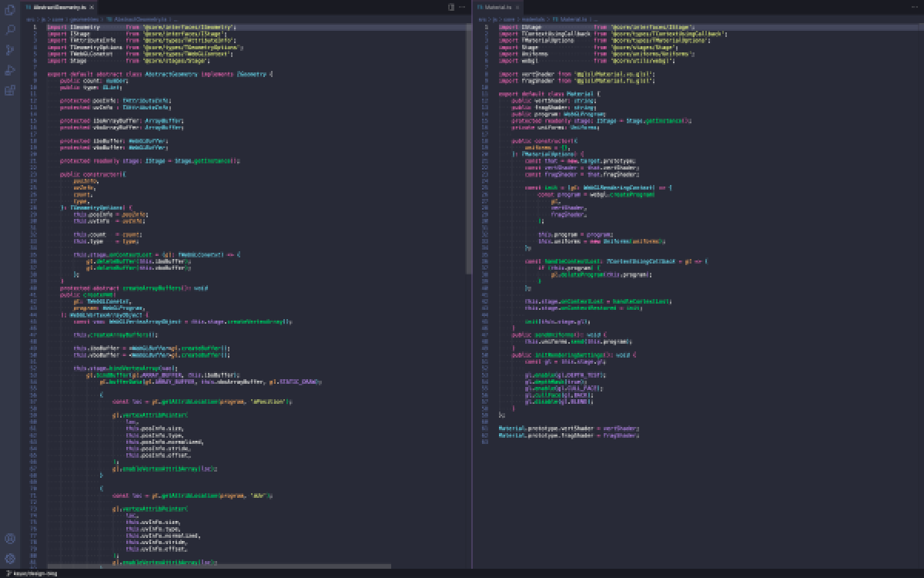The width and height of the screenshot is (924, 578).
Task: Click 'import vertShader' line in Material.ts
Action: coord(576,74)
